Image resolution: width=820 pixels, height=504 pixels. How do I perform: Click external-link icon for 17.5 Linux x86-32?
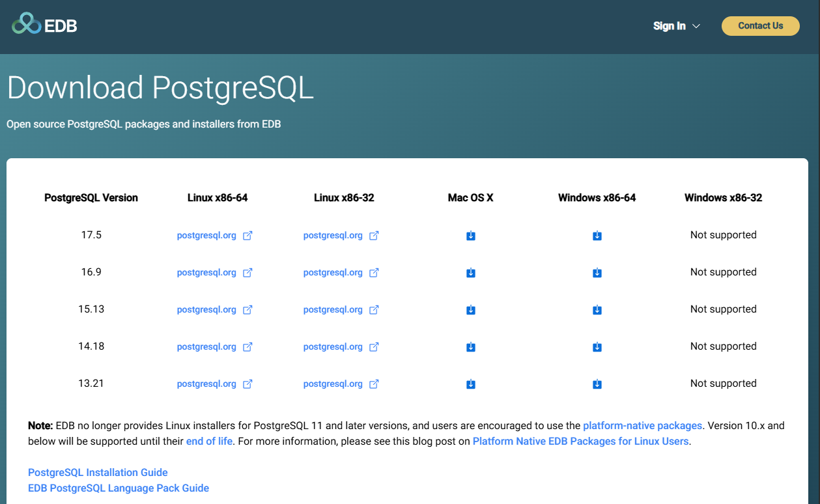pyautogui.click(x=374, y=236)
